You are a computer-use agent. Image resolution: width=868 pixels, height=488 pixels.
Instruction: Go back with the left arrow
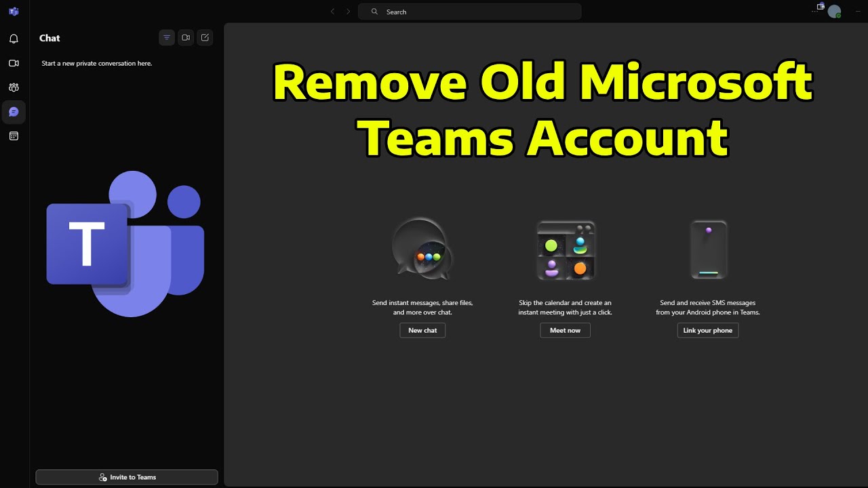332,12
